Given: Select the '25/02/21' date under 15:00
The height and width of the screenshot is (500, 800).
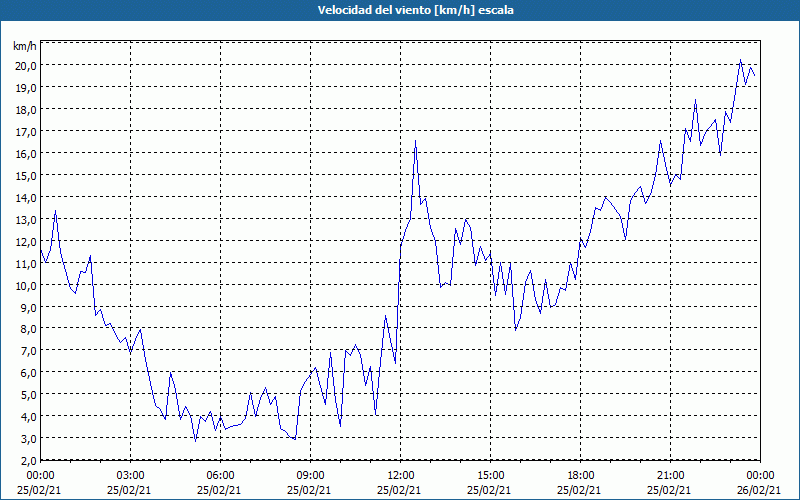Looking at the screenshot, I should point(489,490).
